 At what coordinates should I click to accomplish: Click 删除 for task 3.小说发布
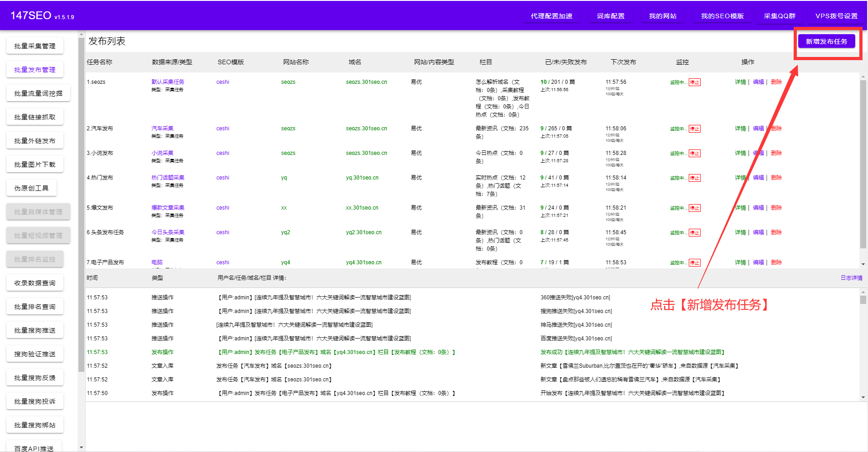coord(776,153)
